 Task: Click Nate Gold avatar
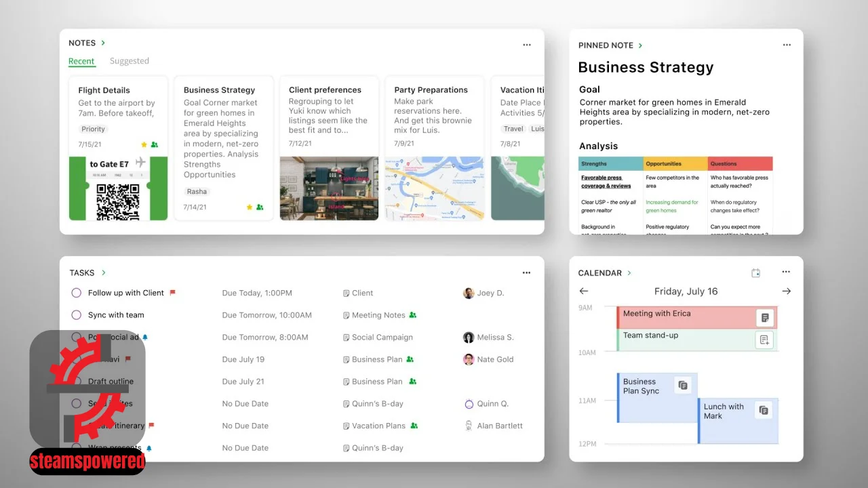pos(469,359)
